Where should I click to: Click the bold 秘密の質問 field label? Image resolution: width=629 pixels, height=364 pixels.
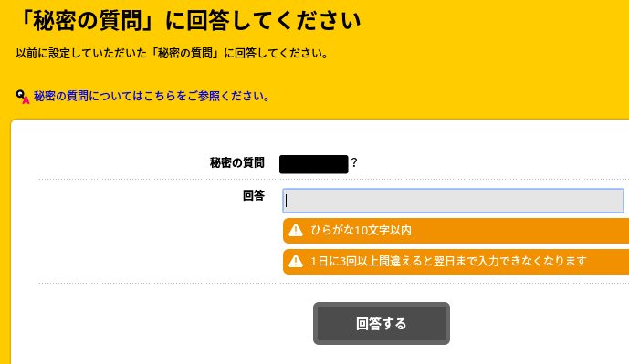[x=237, y=162]
